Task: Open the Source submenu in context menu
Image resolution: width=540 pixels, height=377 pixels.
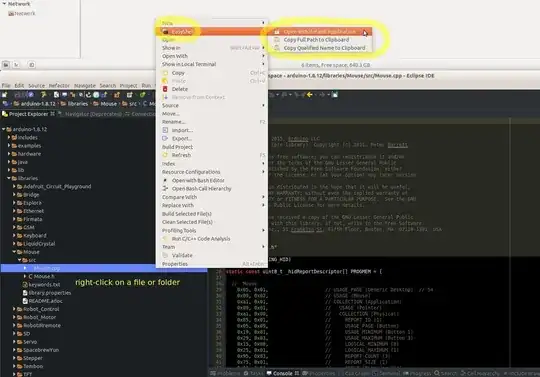Action: [x=212, y=105]
